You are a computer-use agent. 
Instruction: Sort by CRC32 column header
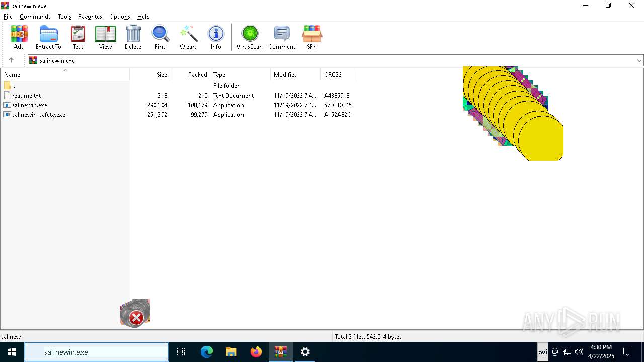click(x=338, y=75)
